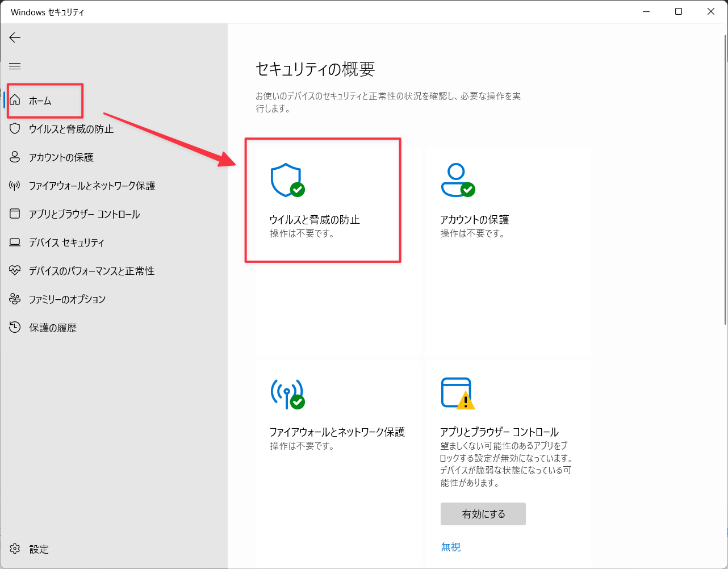Click the laptop icon beside デバイス セキュリティ
728x569 pixels.
point(15,242)
